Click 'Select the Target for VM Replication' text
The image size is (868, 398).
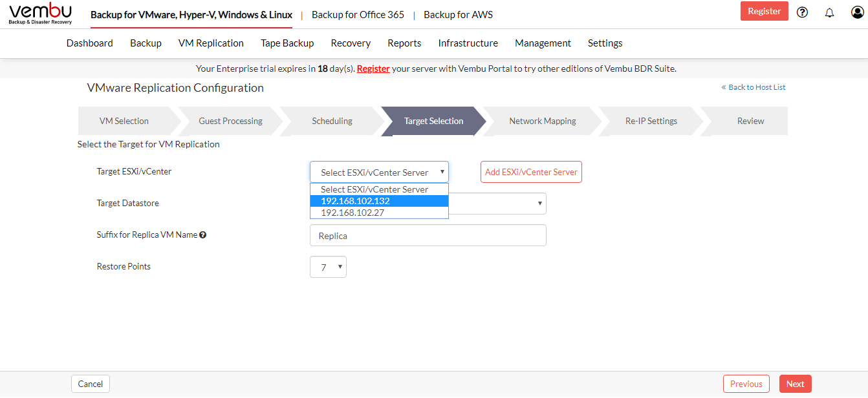pos(149,144)
